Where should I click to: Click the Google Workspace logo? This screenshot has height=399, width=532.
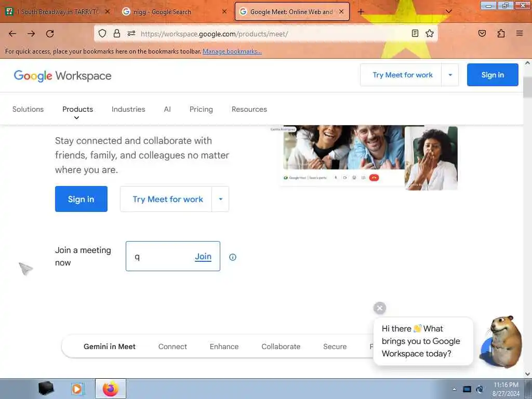(x=62, y=76)
